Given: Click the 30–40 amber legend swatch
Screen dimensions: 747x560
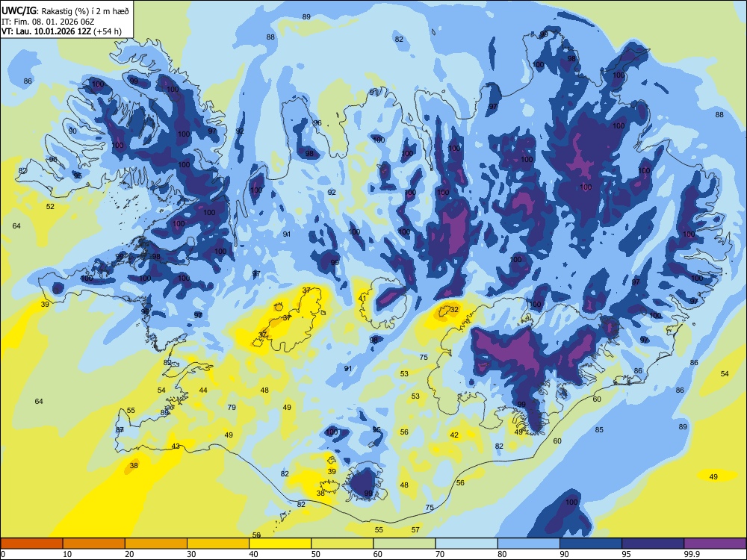Looking at the screenshot, I should tap(218, 544).
